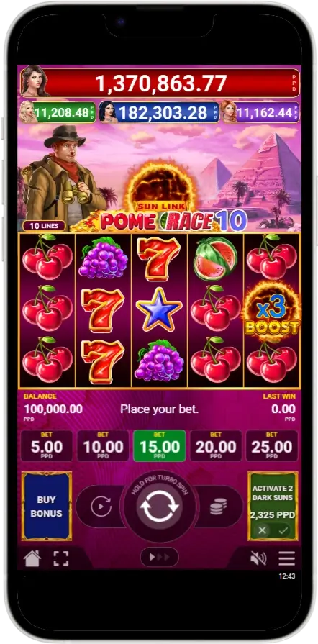Choose the 20.00 bet amount
The width and height of the screenshot is (318, 644).
pos(216,446)
